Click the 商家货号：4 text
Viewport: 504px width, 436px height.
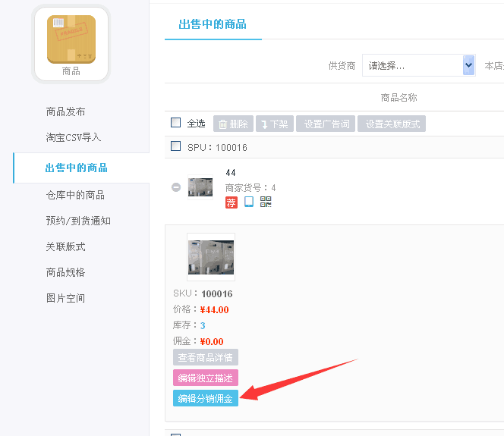(250, 187)
